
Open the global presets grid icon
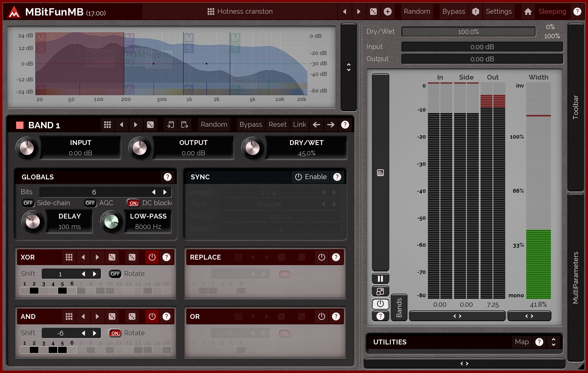click(211, 12)
